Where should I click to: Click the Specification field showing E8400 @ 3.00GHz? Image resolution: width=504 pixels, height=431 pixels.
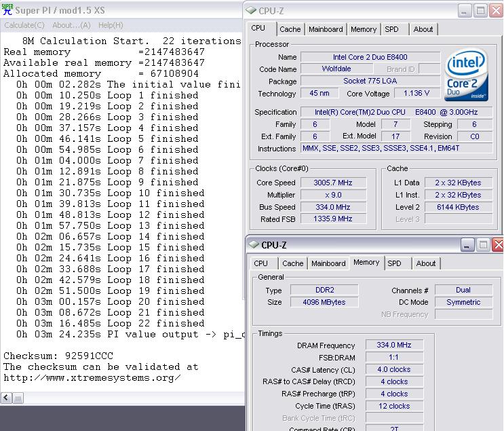point(396,112)
